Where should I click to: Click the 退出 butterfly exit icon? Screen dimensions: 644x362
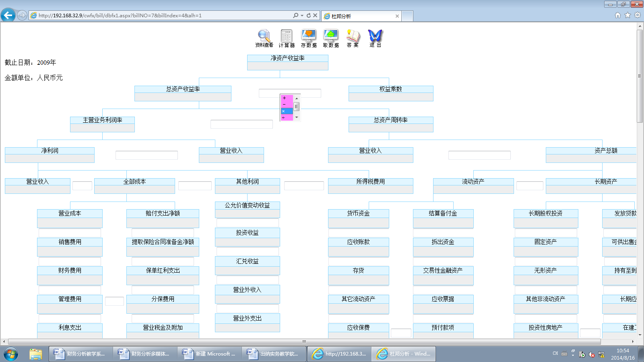375,38
